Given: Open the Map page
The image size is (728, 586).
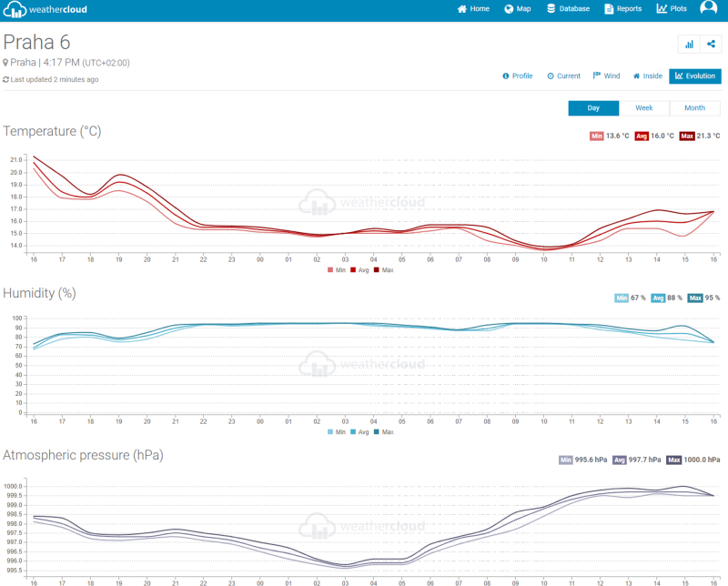Looking at the screenshot, I should pyautogui.click(x=517, y=9).
